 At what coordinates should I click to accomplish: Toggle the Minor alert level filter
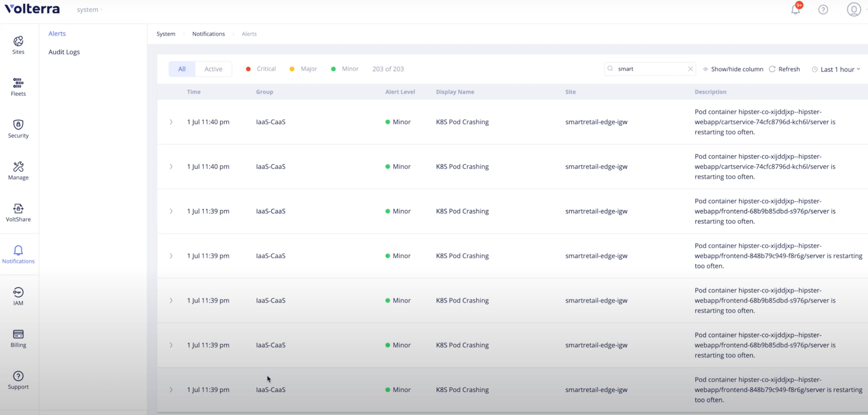(x=344, y=69)
